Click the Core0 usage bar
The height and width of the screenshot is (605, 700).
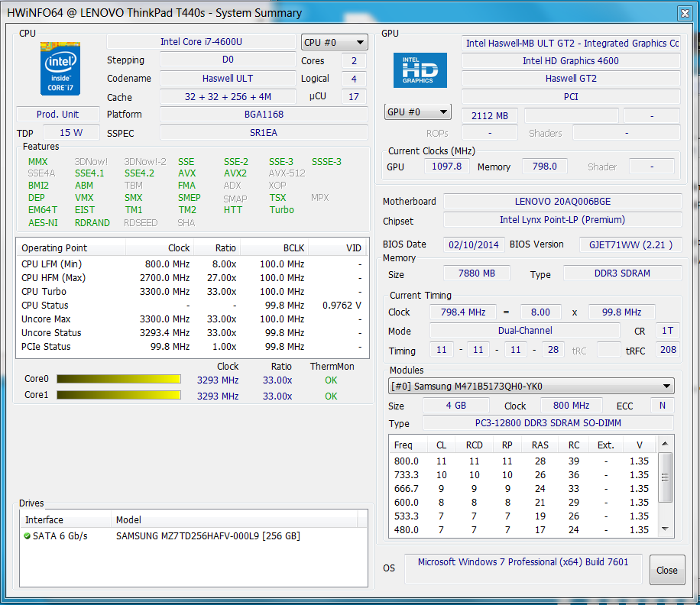coord(118,379)
